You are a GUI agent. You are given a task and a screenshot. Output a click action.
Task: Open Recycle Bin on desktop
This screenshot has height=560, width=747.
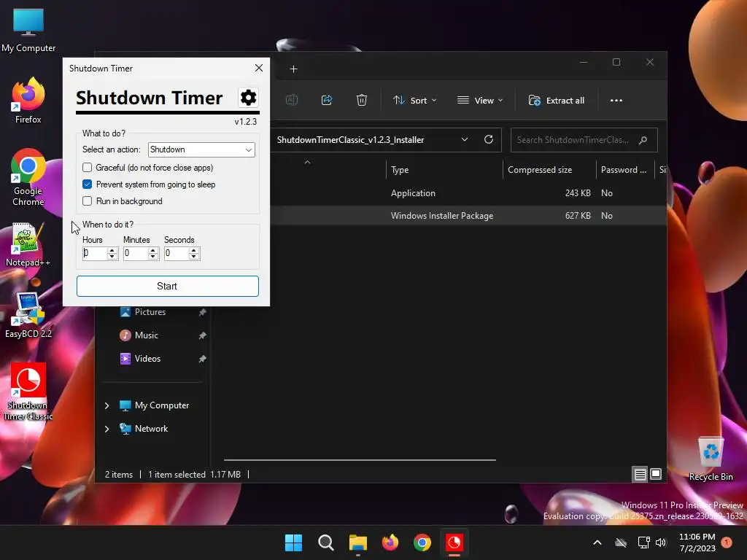click(711, 459)
